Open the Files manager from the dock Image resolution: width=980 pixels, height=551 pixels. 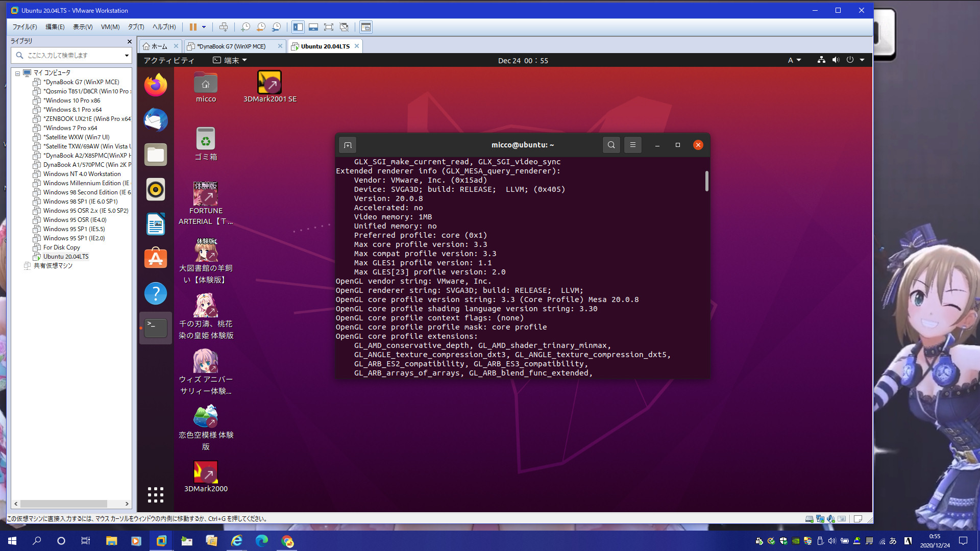pos(156,155)
